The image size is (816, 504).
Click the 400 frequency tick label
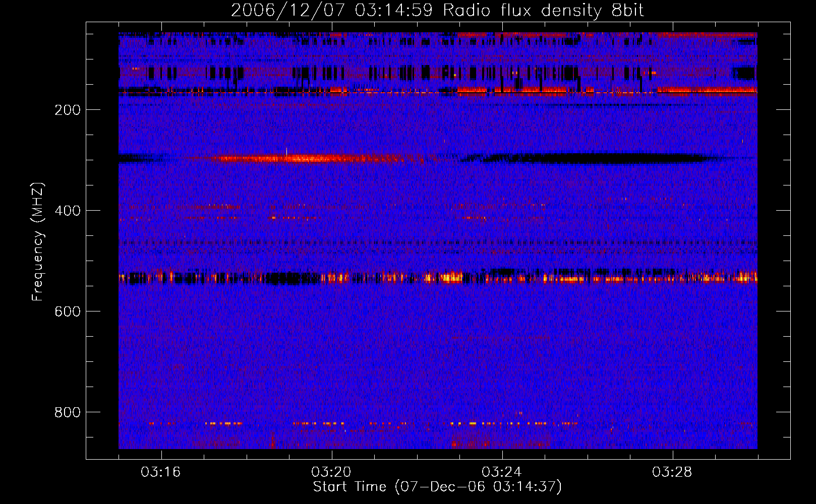68,211
